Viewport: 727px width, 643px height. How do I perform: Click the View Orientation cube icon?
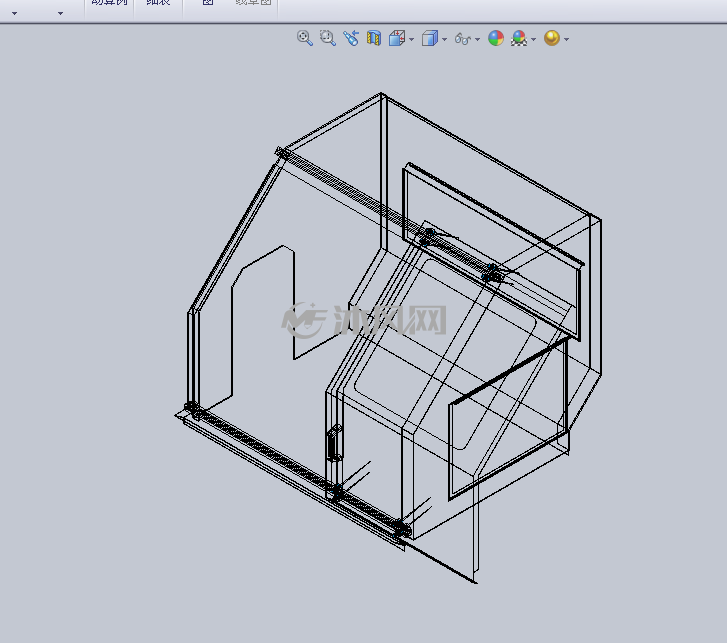point(397,38)
